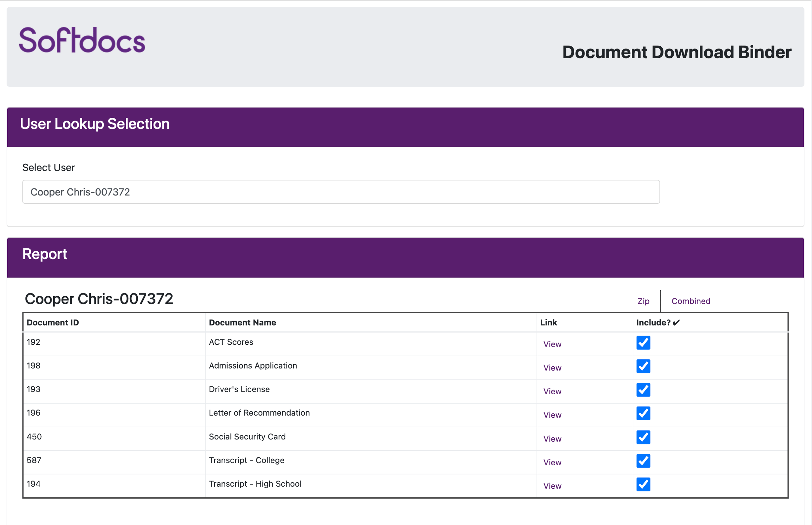
Task: Select document ID 198 cell
Action: pos(114,368)
